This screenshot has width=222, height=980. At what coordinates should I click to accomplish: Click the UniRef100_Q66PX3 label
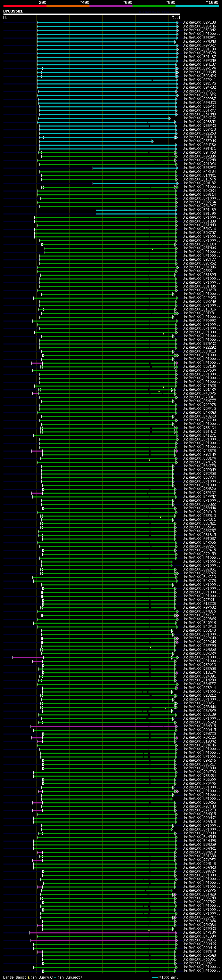pos(199,125)
